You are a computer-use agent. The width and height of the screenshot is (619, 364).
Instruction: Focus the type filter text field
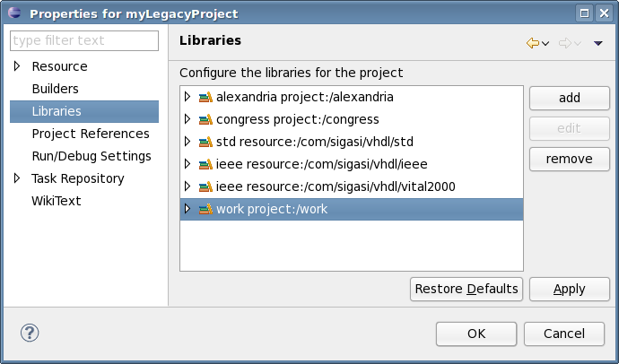point(84,40)
